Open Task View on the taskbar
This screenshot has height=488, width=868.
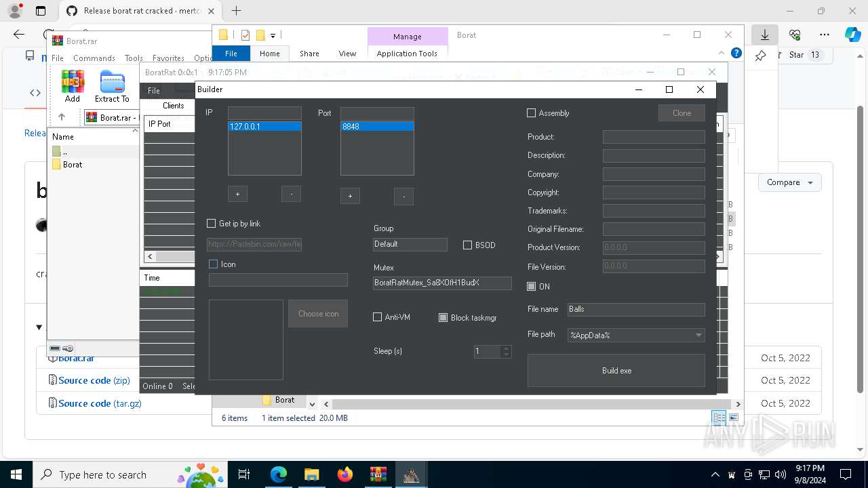[244, 474]
